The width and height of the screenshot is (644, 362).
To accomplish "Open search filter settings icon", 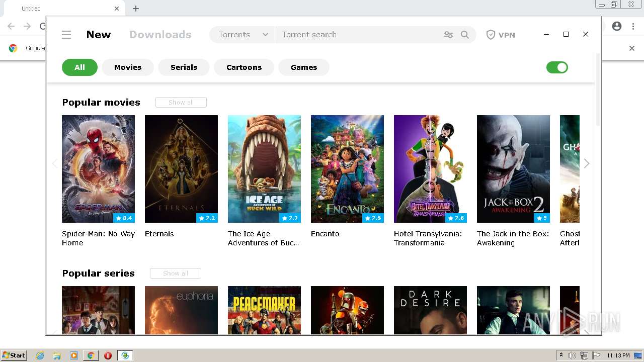I will pyautogui.click(x=448, y=35).
